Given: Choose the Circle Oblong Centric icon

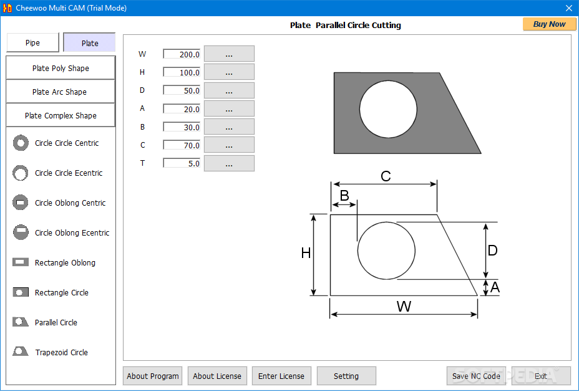Looking at the screenshot, I should [21, 203].
